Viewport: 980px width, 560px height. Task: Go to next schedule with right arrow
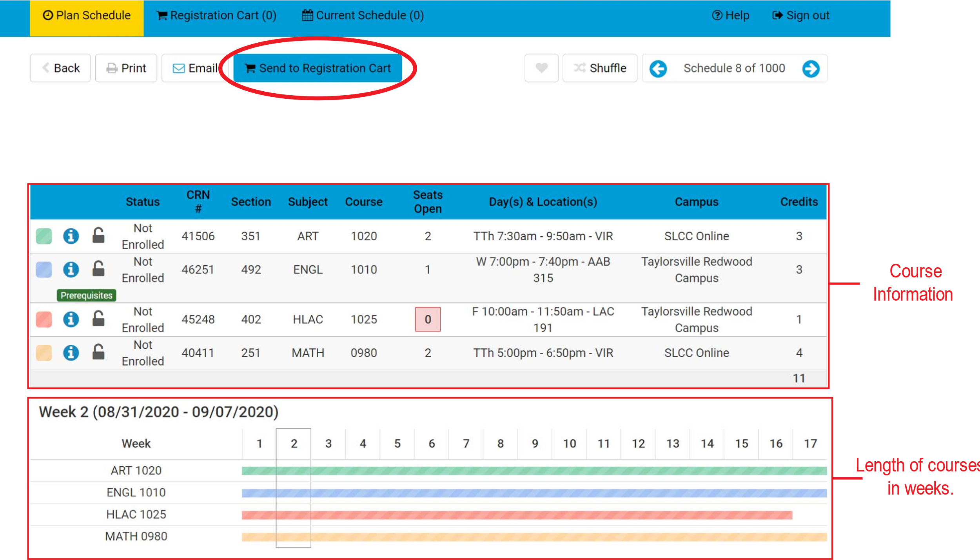point(811,69)
